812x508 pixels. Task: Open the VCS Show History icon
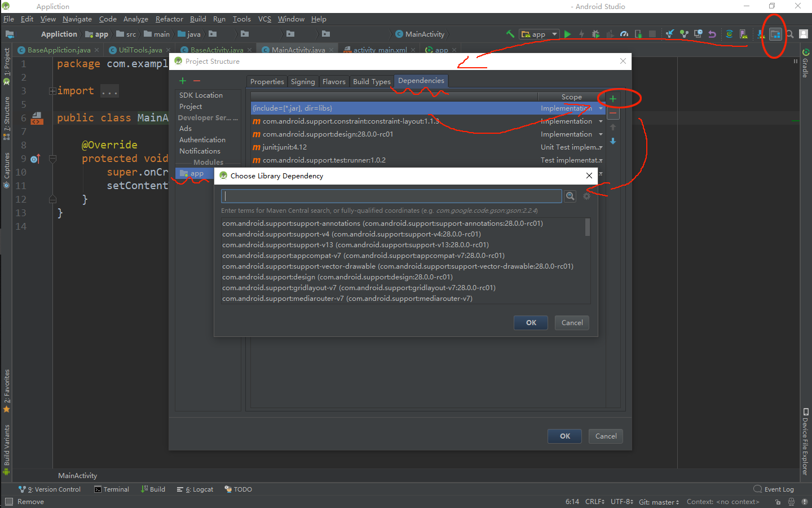(x=698, y=34)
